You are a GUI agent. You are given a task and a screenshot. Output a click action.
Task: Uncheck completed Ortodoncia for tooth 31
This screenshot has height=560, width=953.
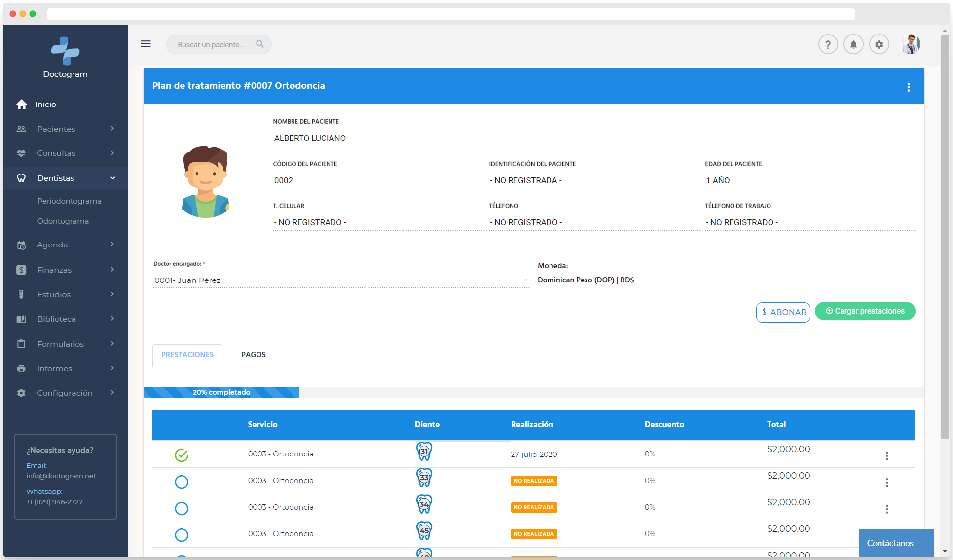pos(182,455)
